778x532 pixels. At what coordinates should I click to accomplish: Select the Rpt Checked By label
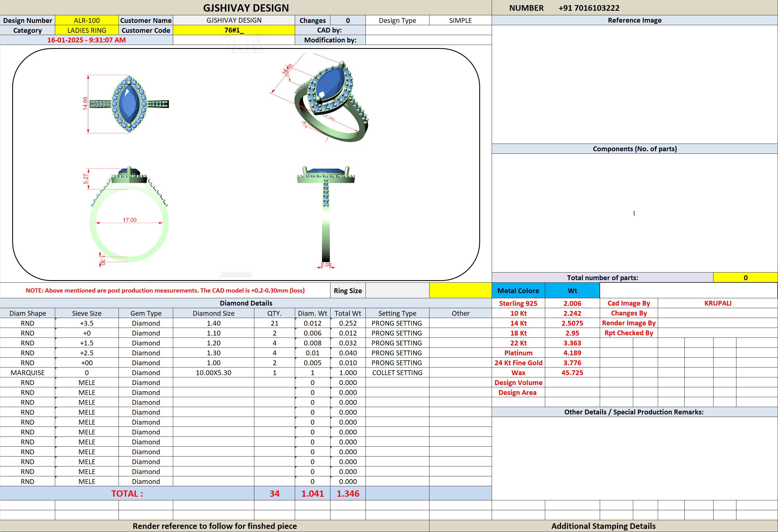tap(629, 333)
